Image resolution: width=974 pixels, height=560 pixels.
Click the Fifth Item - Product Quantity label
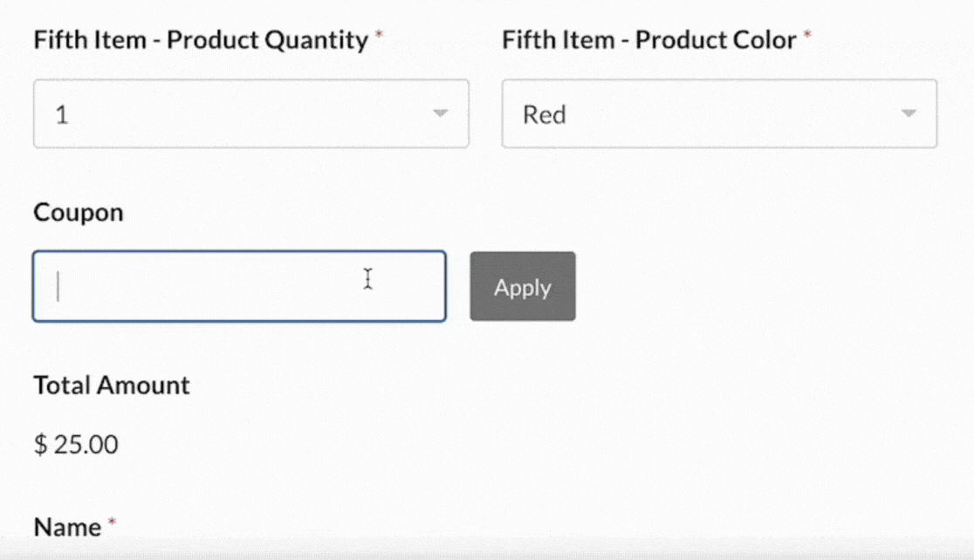[x=201, y=40]
